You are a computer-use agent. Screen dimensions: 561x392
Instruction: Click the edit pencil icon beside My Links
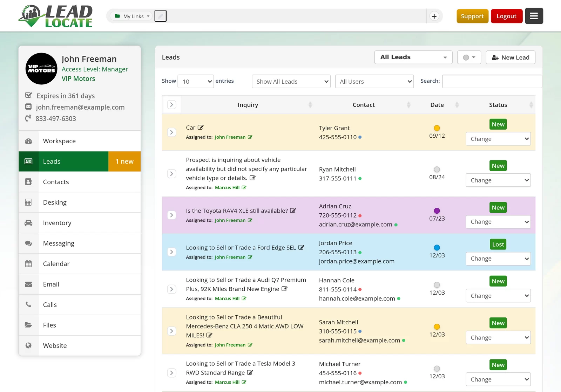click(x=161, y=16)
